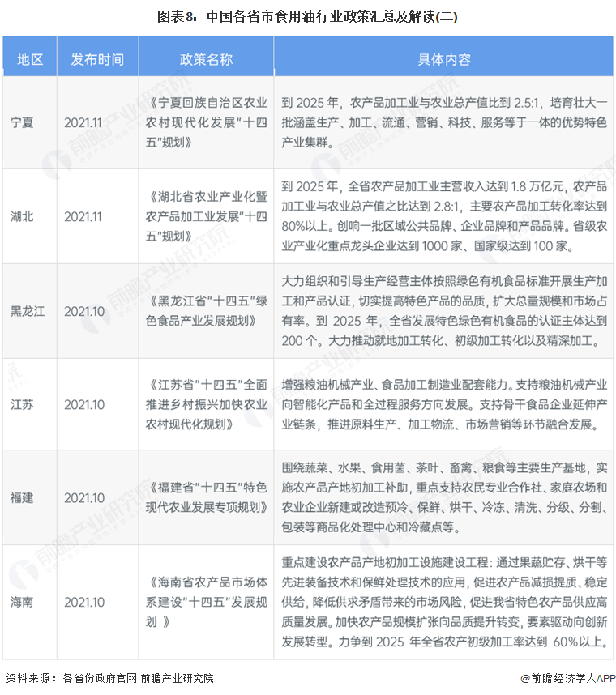
Task: Click the 黑龙江 content about 绿色有机食品
Action: pos(444,311)
